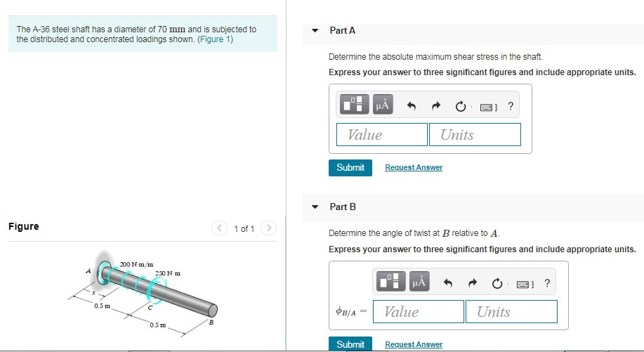Open templates icon in Part A toolbar
Screen dimensions: 644x352
[x=354, y=104]
